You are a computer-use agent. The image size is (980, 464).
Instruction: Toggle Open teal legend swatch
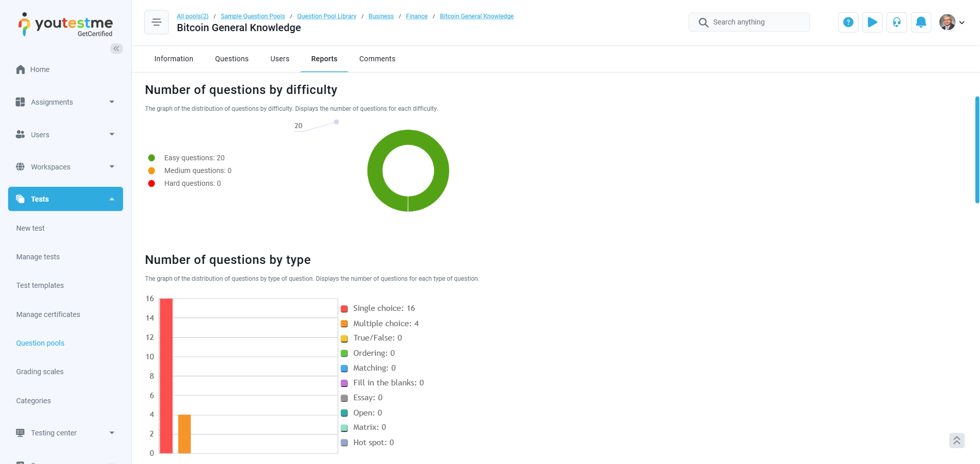[345, 413]
